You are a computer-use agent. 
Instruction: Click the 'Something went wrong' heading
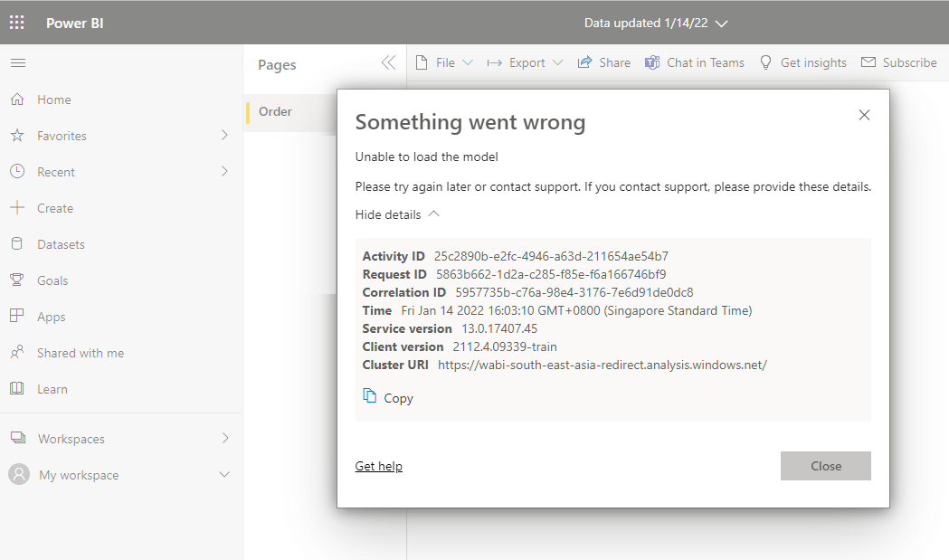pos(470,122)
